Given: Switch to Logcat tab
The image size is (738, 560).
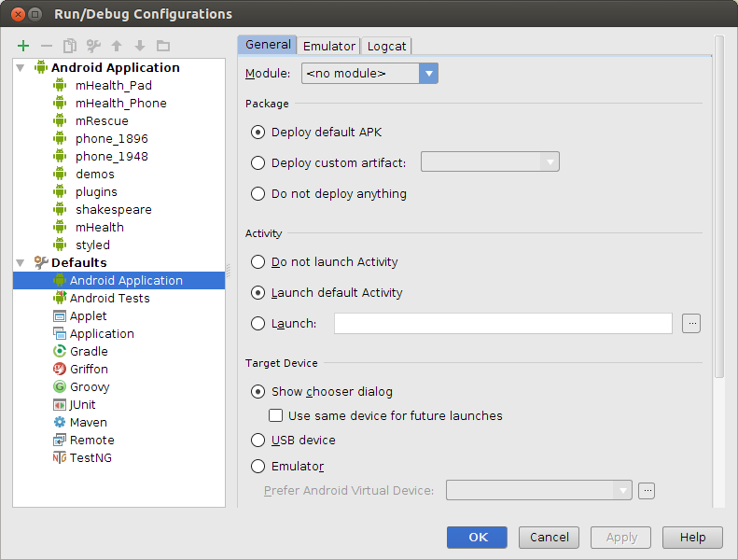Looking at the screenshot, I should point(386,46).
